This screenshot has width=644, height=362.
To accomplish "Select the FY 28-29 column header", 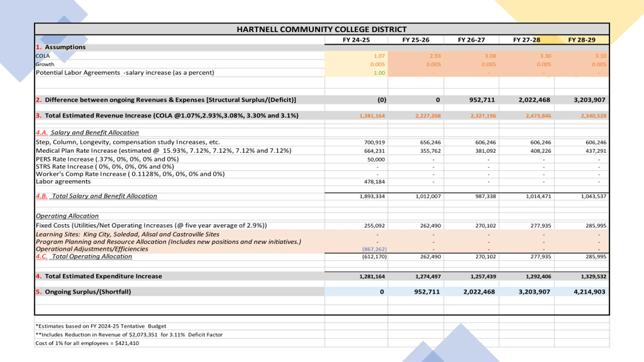I will click(x=582, y=40).
